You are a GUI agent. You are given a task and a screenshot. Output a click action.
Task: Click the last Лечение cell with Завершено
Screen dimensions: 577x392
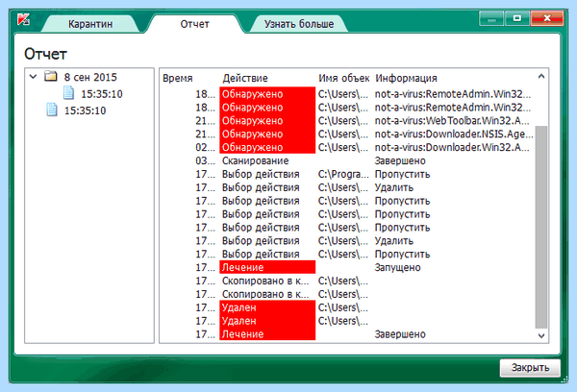point(267,334)
